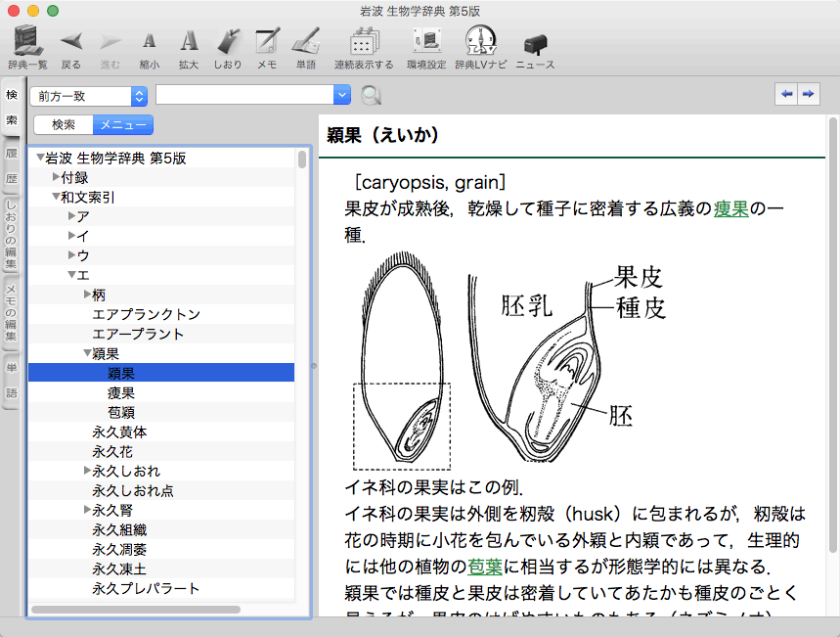Toggle 連続表示する continuous display
Image resolution: width=840 pixels, height=637 pixels.
[x=364, y=42]
